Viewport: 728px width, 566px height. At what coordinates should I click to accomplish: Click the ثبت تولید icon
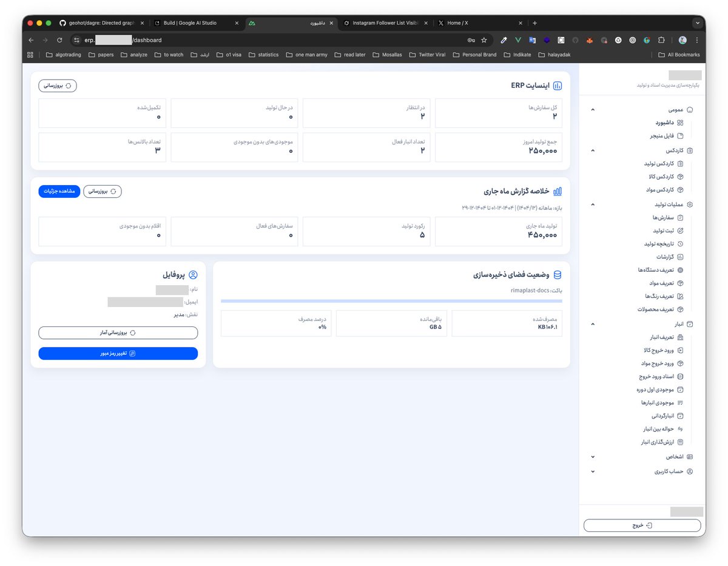(x=680, y=231)
